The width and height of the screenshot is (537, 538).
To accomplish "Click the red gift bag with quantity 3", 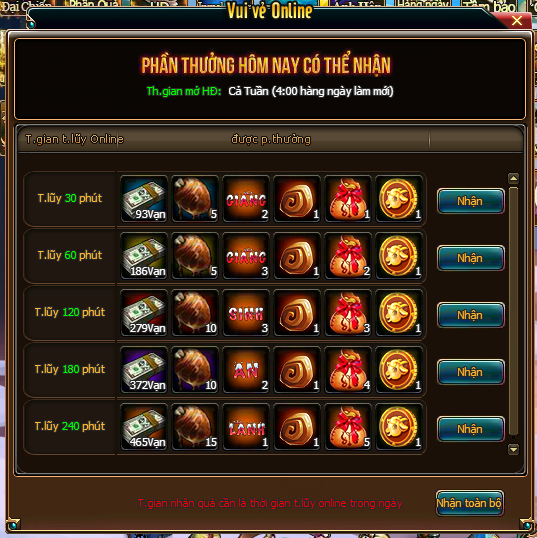I will 348,313.
